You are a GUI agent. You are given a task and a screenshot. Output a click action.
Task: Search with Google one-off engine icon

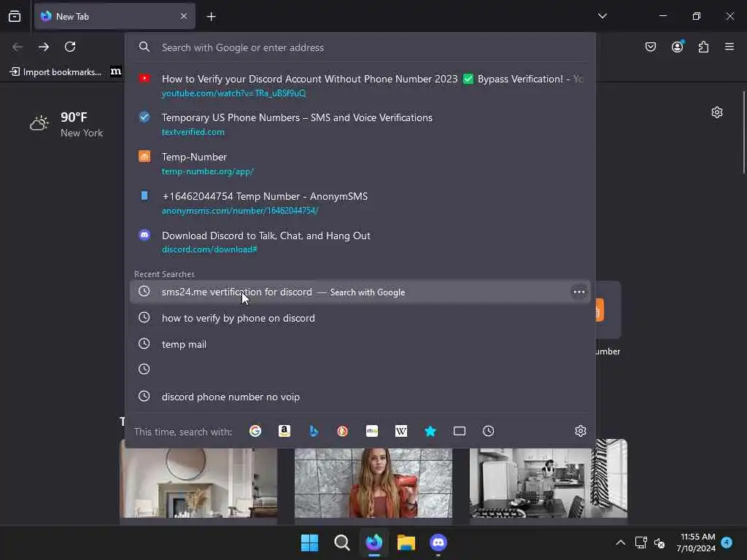pos(255,431)
